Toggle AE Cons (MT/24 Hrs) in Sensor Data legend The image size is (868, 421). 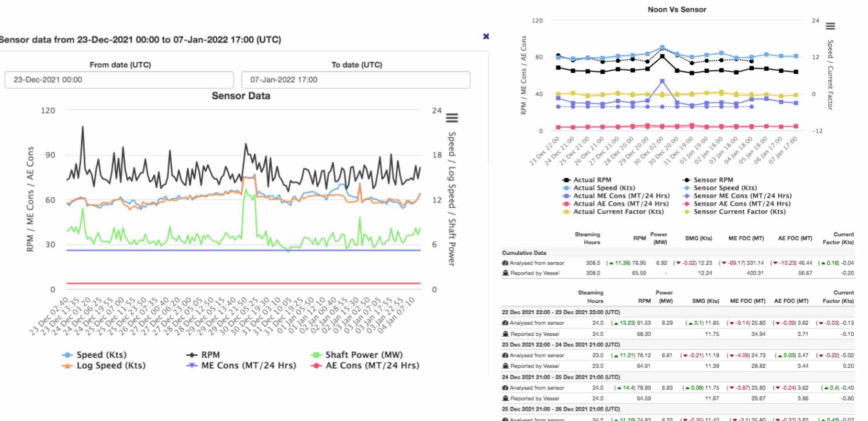(365, 366)
